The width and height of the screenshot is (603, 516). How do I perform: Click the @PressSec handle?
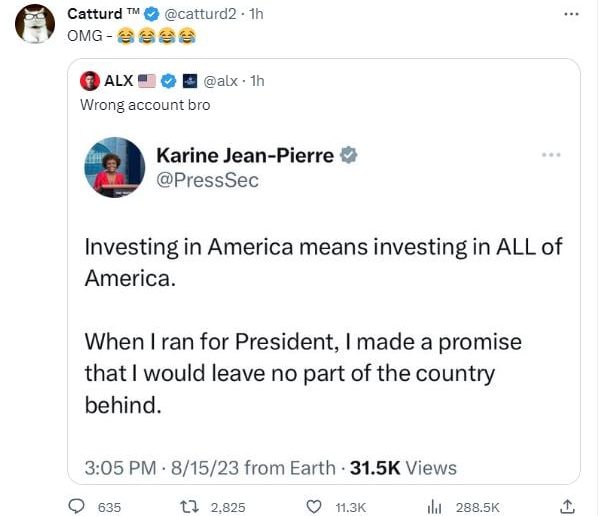[207, 180]
